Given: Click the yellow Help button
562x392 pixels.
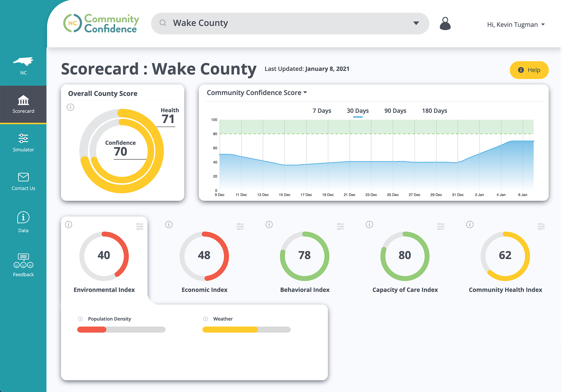Looking at the screenshot, I should pyautogui.click(x=529, y=70).
